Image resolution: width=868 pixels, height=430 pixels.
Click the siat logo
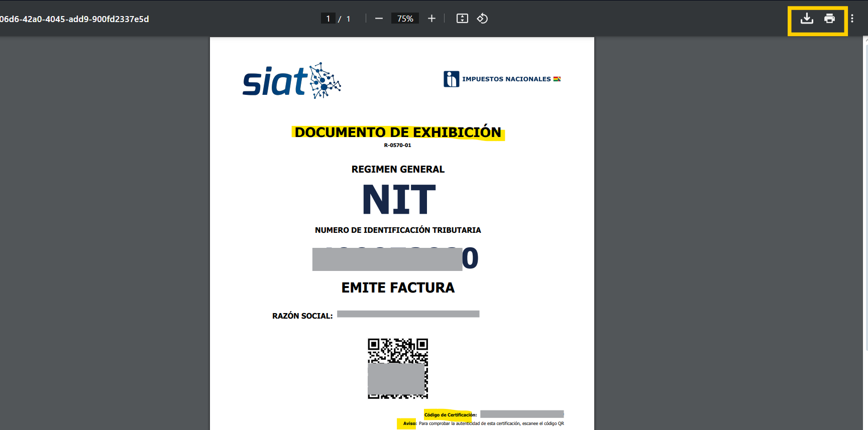[292, 80]
